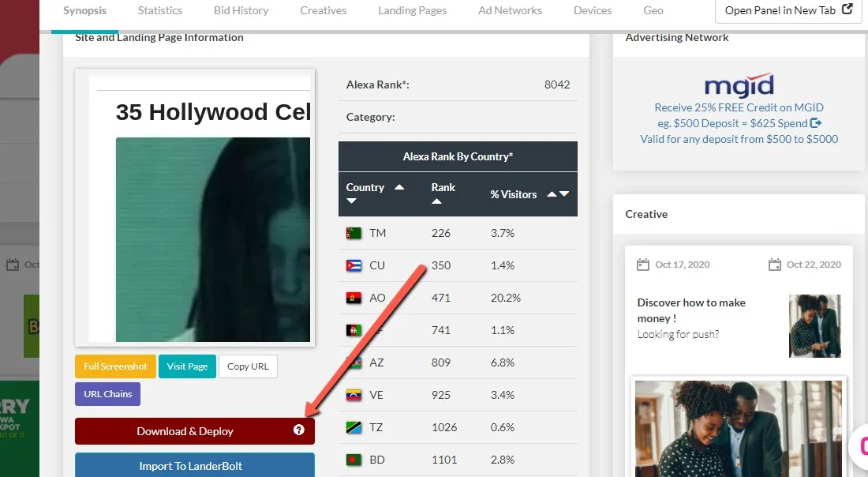Click the calendar icon next to Oct 17, 2020
This screenshot has width=868, height=477.
[642, 265]
